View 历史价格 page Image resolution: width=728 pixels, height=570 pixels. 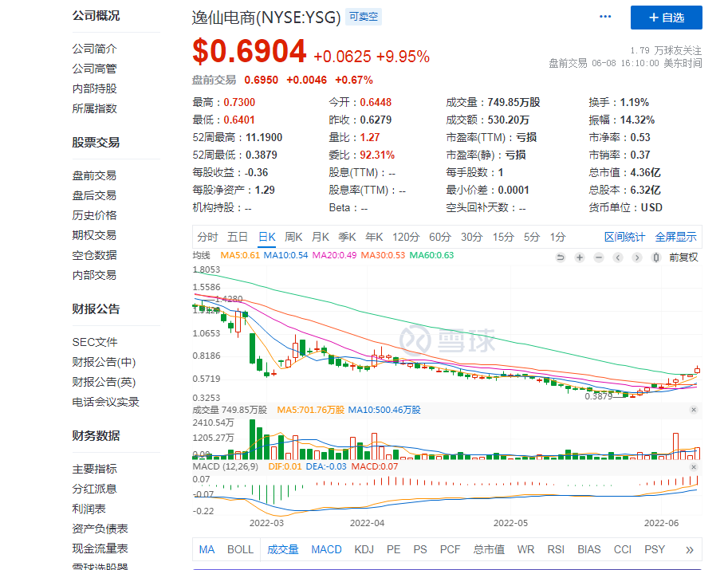click(95, 215)
